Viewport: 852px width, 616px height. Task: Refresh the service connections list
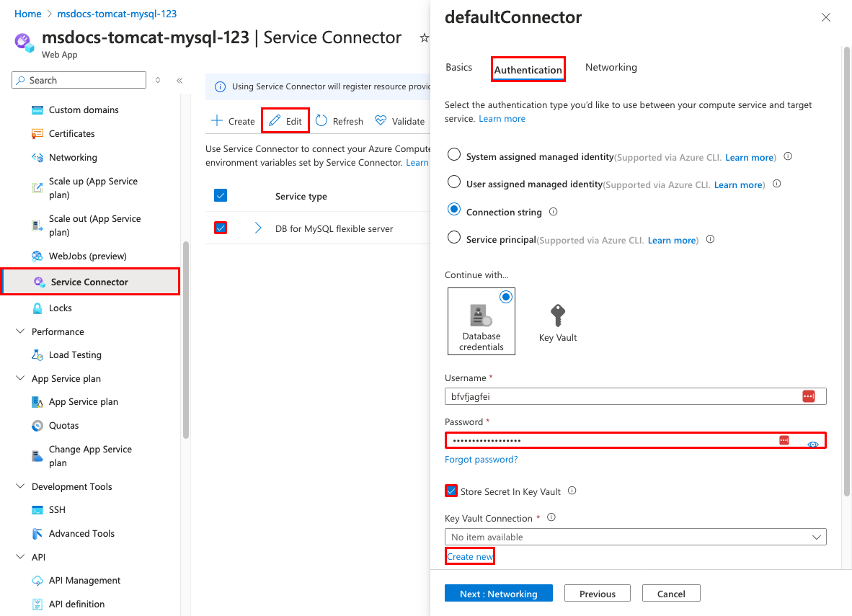(x=338, y=120)
